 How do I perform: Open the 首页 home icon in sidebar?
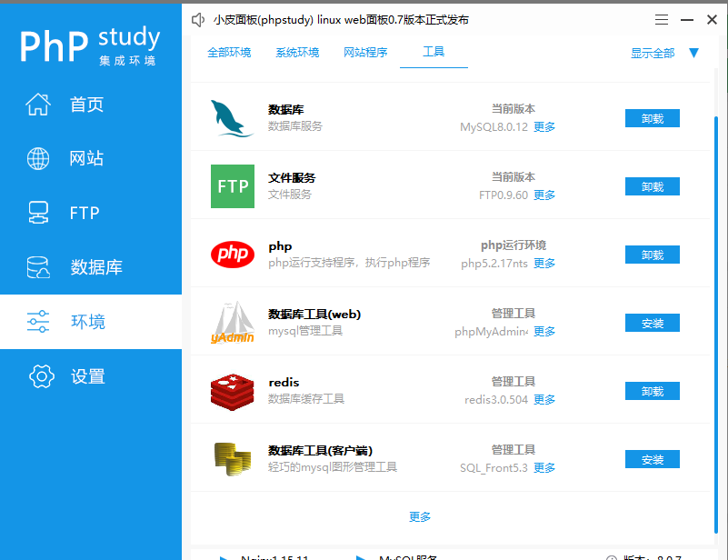(x=38, y=104)
